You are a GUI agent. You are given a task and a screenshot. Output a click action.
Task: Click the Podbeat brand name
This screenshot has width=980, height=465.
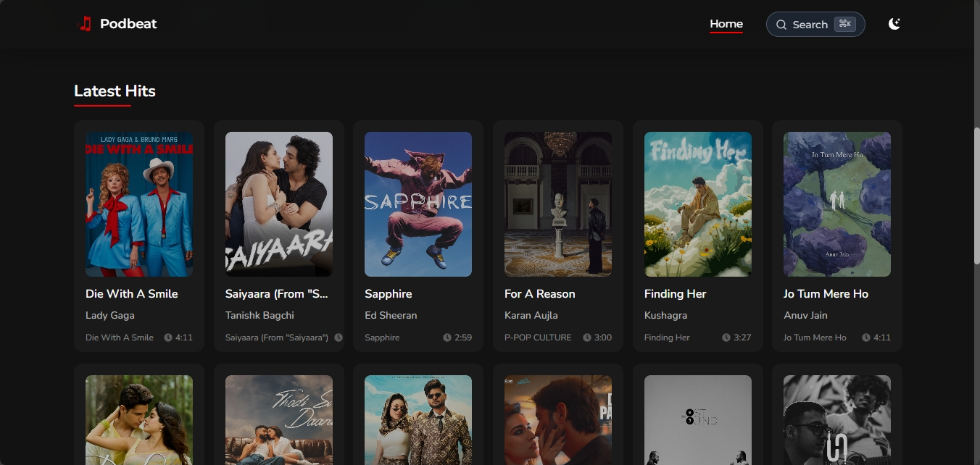128,24
